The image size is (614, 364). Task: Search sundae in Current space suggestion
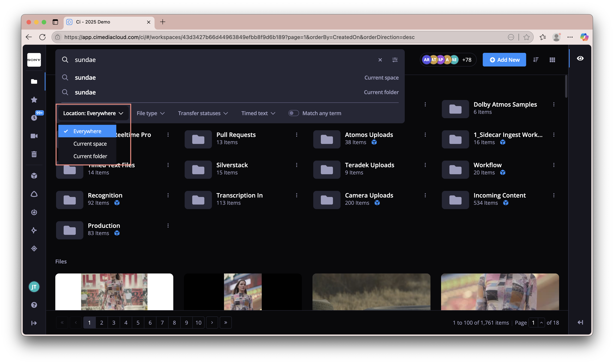pyautogui.click(x=230, y=77)
